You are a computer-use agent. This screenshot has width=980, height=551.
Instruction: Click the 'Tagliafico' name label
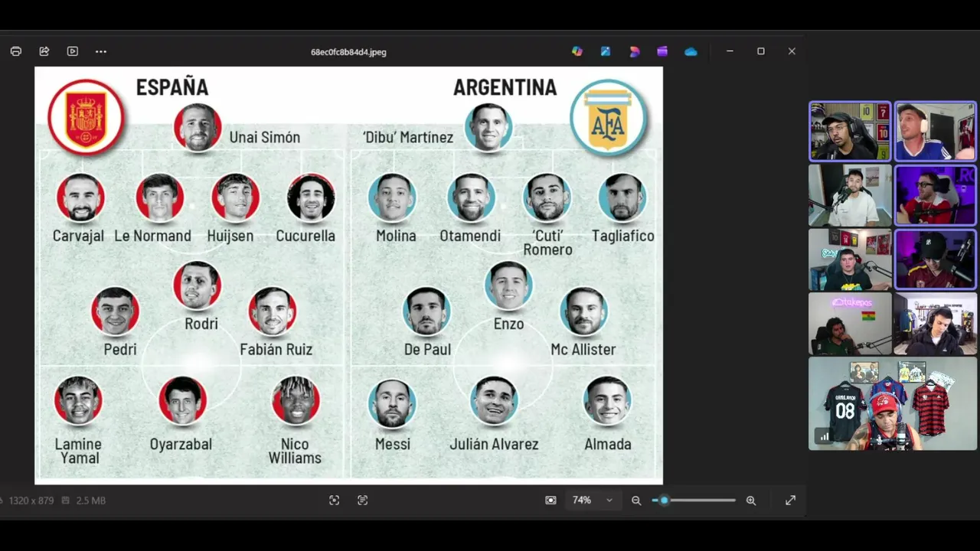click(623, 236)
